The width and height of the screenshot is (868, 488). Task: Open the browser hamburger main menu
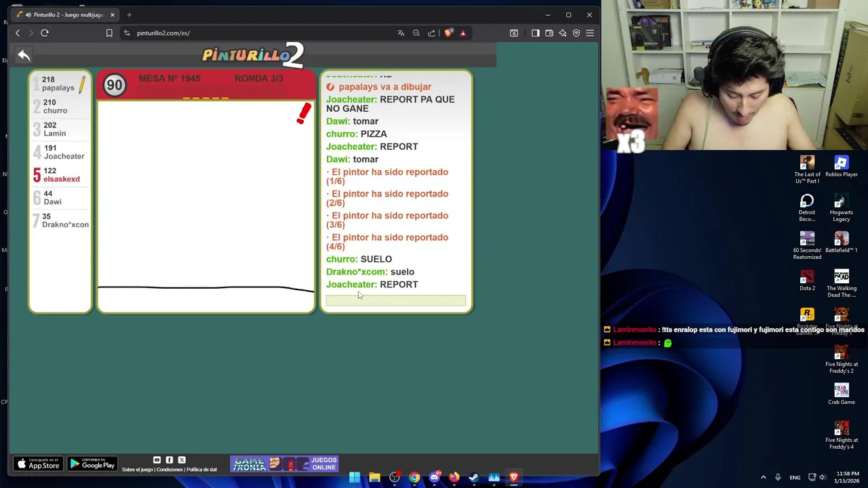[590, 33]
